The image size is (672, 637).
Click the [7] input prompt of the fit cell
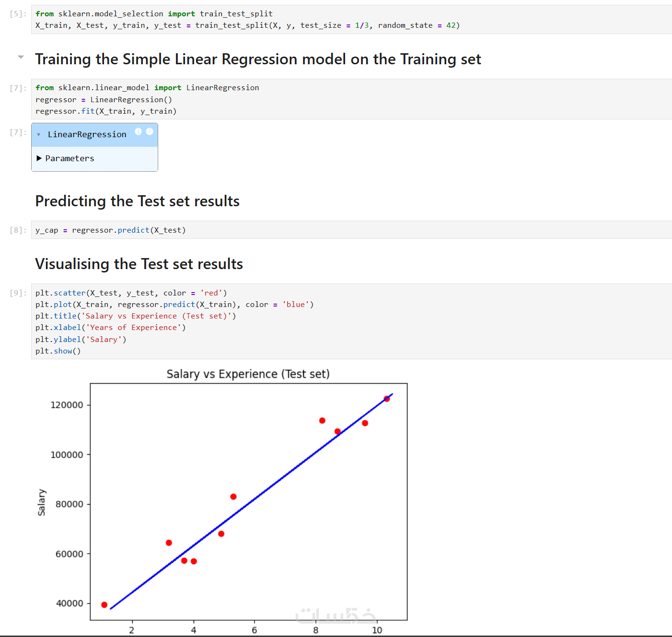(18, 88)
